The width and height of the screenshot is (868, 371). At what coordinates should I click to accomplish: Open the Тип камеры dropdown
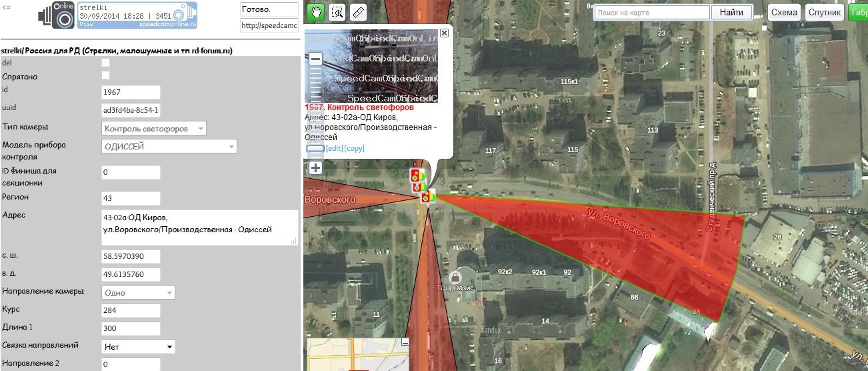point(153,128)
